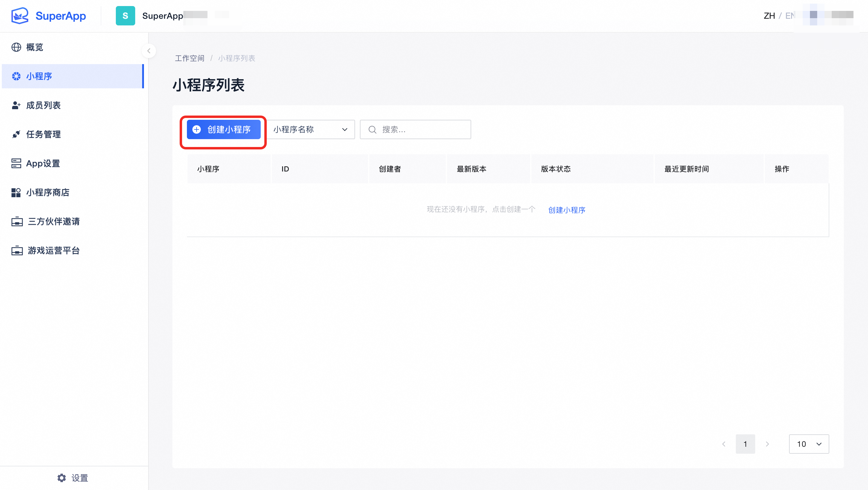Select 小程序 in the sidebar
Viewport: 868px width, 490px height.
tap(39, 76)
